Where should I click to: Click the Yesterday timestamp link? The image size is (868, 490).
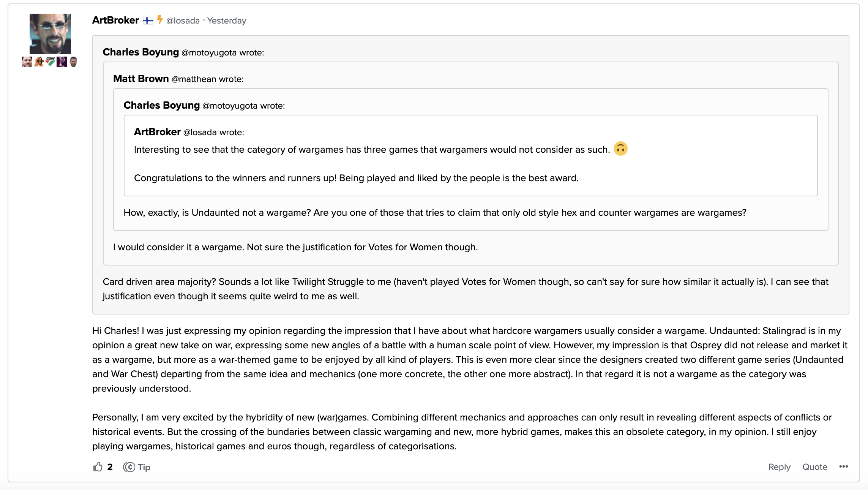[x=227, y=21]
